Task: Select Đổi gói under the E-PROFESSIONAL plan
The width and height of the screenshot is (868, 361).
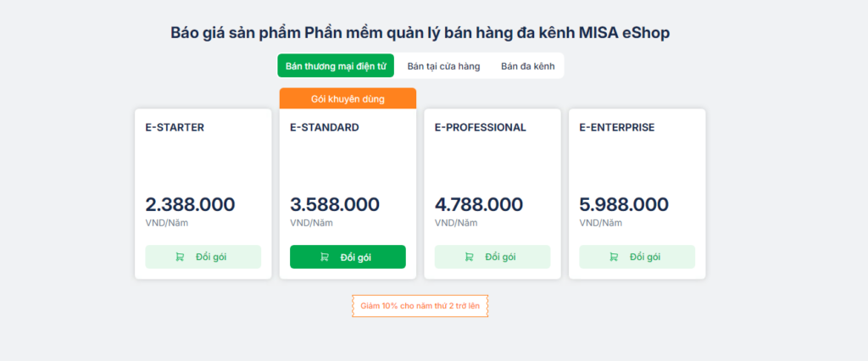Action: tap(492, 257)
